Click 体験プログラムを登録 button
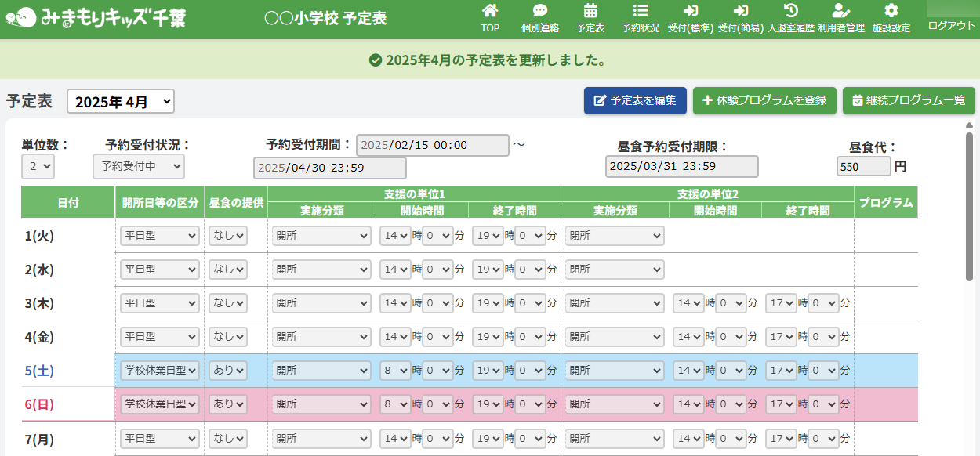Viewport: 980px width, 456px height. tap(764, 101)
